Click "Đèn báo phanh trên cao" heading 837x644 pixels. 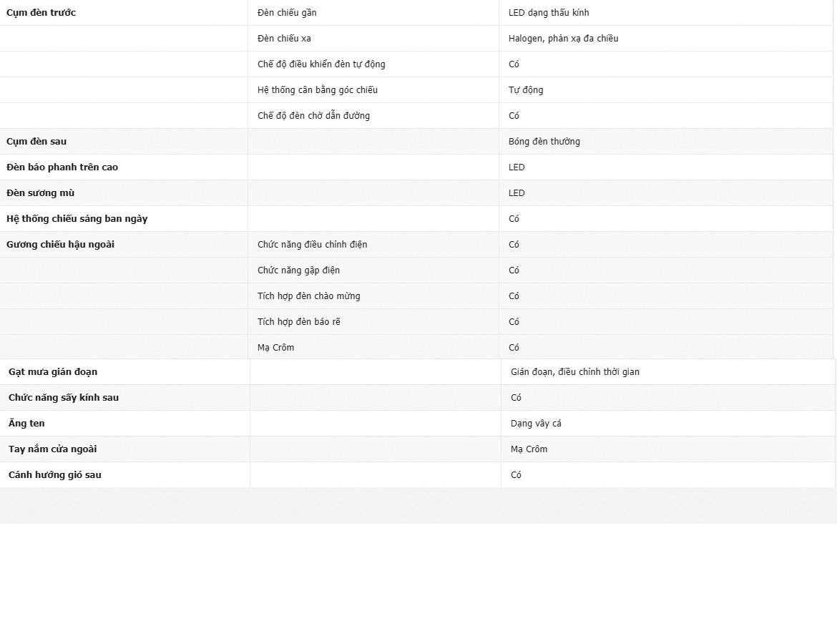pyautogui.click(x=62, y=167)
